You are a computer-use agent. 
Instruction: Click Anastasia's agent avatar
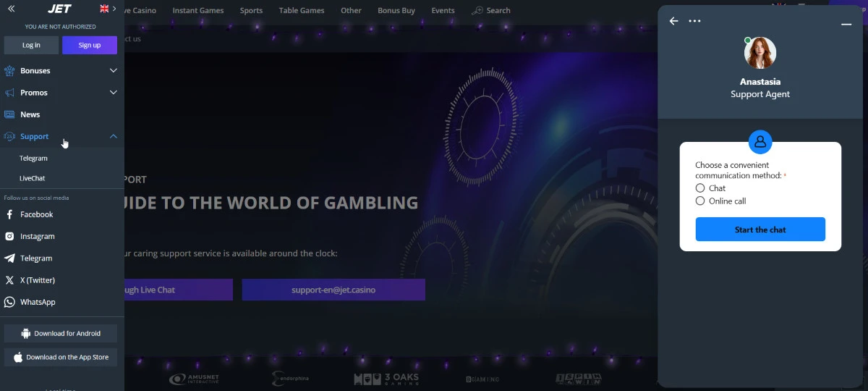tap(760, 53)
